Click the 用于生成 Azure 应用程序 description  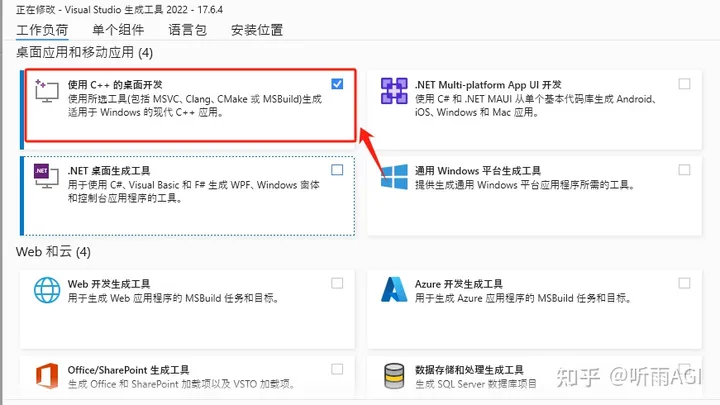(523, 298)
